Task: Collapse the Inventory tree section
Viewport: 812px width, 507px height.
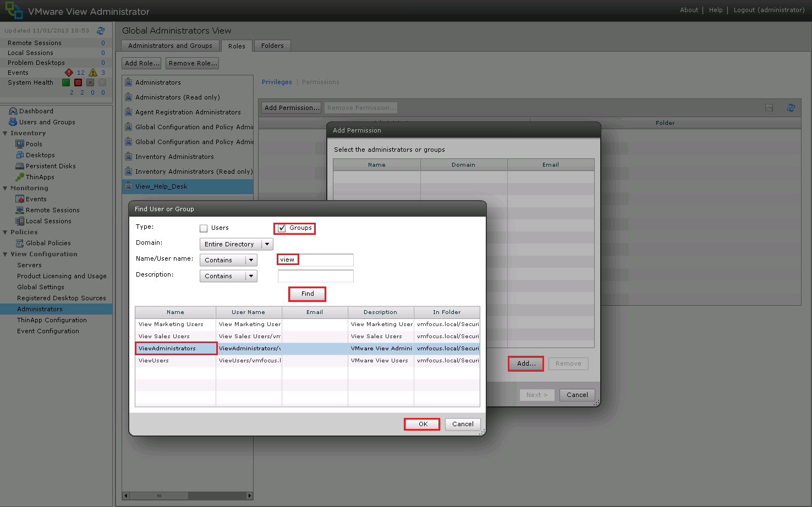Action: tap(6, 133)
